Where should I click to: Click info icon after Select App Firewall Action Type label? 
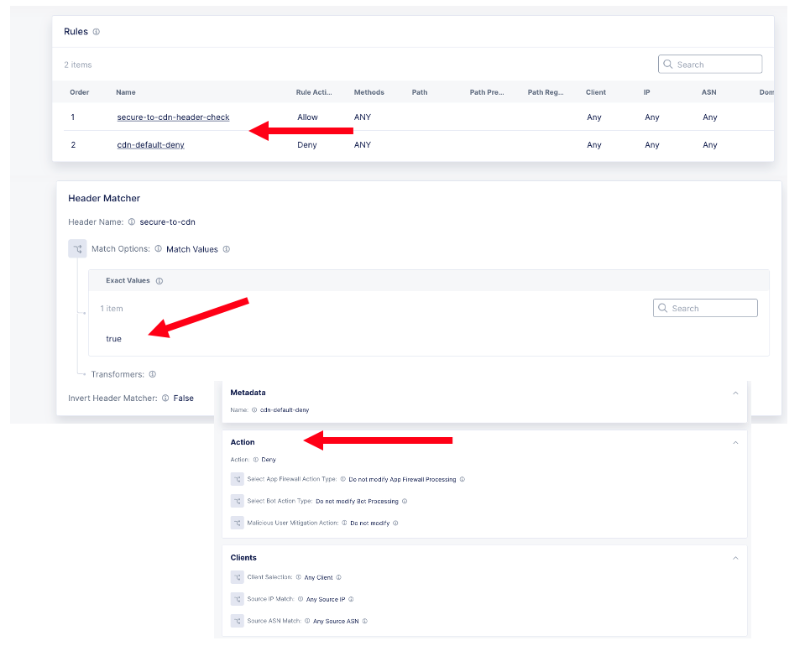coord(343,479)
